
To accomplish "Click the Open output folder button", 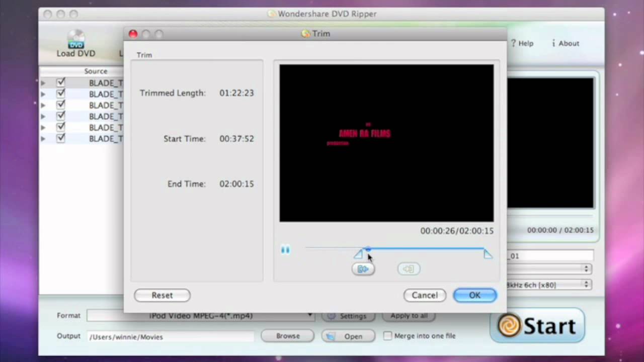I will click(x=348, y=336).
